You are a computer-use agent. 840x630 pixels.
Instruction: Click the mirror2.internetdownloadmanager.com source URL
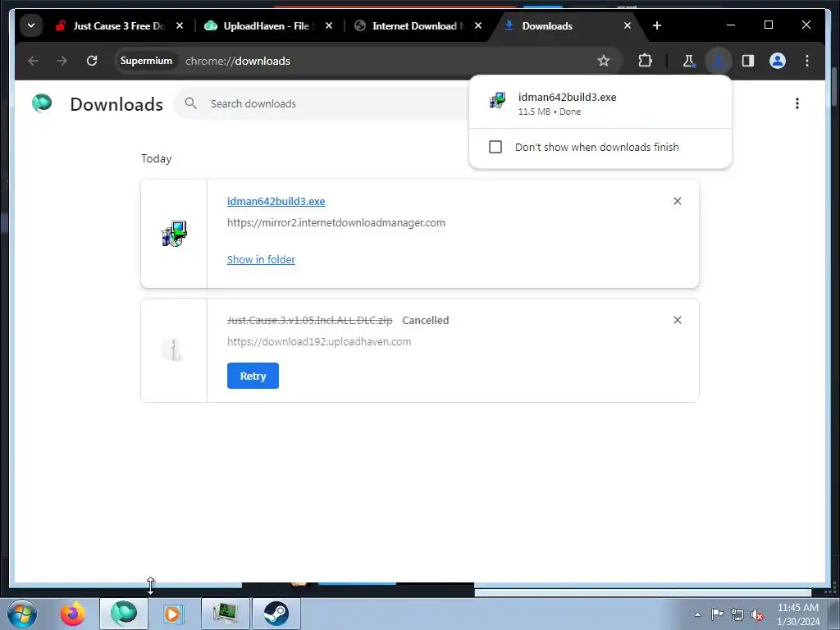click(336, 223)
